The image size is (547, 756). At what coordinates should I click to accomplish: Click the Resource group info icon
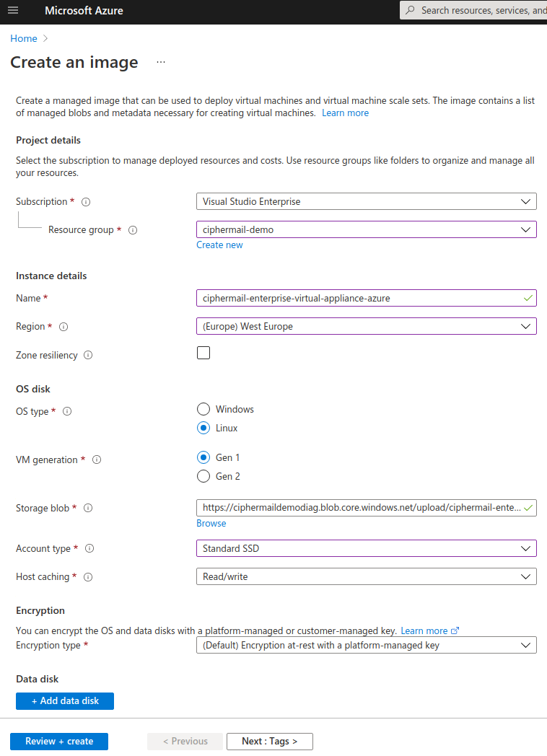click(x=132, y=230)
